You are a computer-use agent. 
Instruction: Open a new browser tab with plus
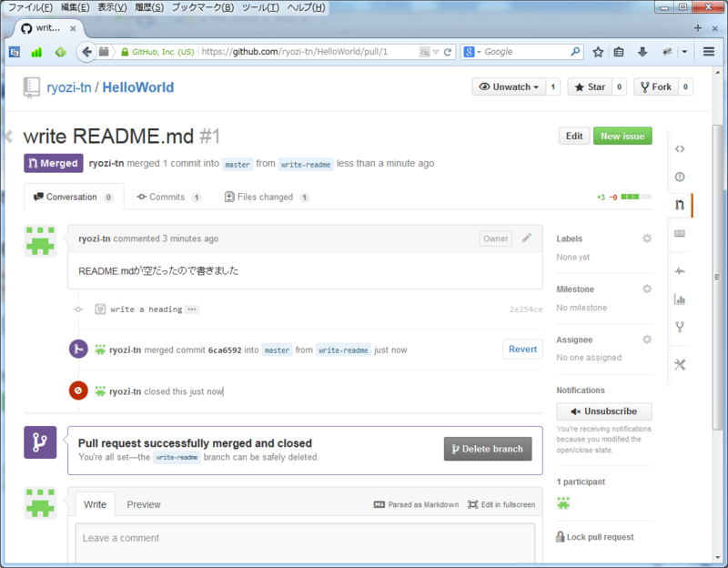point(697,28)
